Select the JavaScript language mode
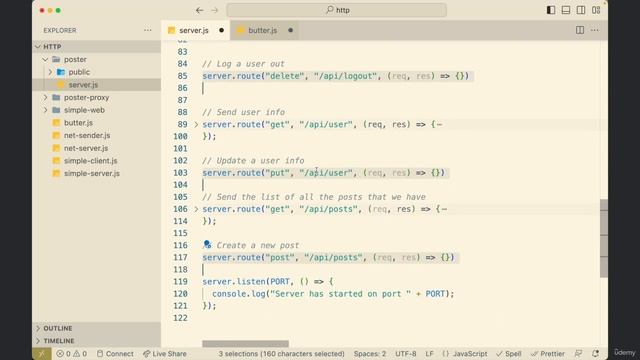This screenshot has width=640, height=360. pyautogui.click(x=464, y=353)
